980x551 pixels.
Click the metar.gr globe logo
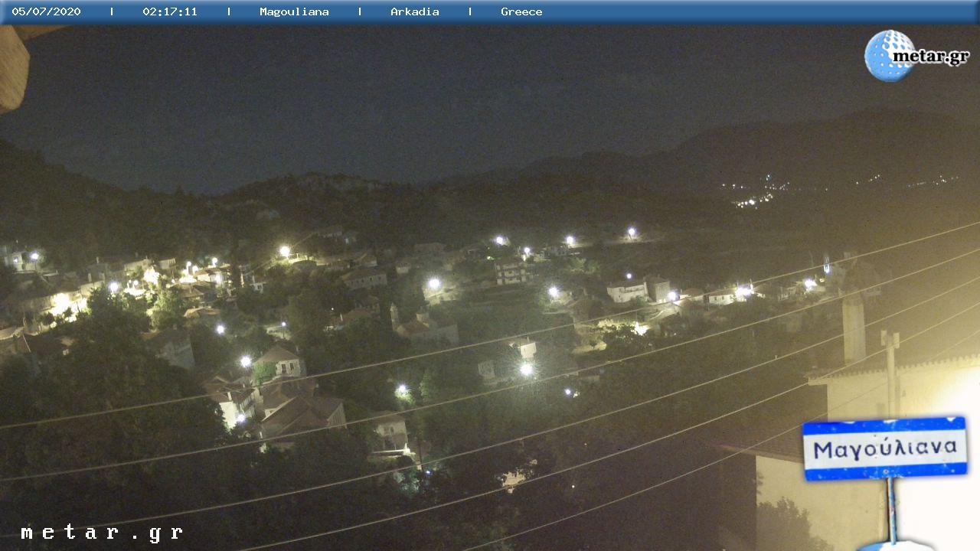tap(916, 55)
